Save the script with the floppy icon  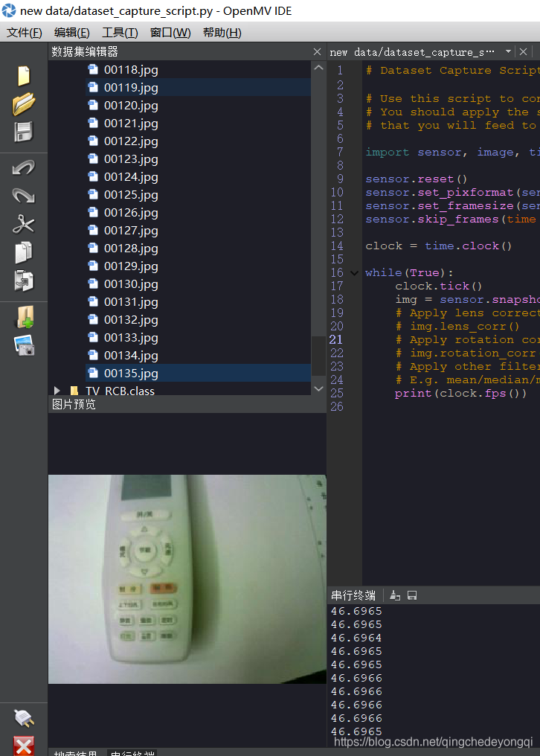pyautogui.click(x=24, y=132)
